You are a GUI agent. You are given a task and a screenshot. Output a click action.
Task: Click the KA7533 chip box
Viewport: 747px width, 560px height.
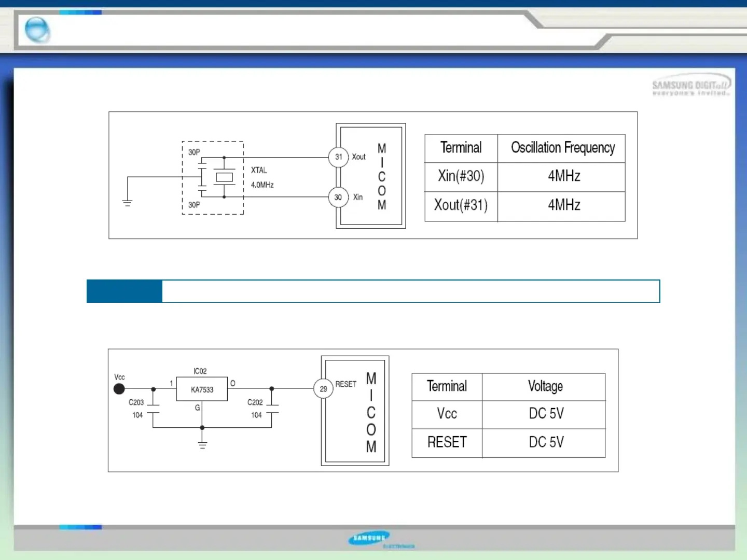tap(202, 389)
